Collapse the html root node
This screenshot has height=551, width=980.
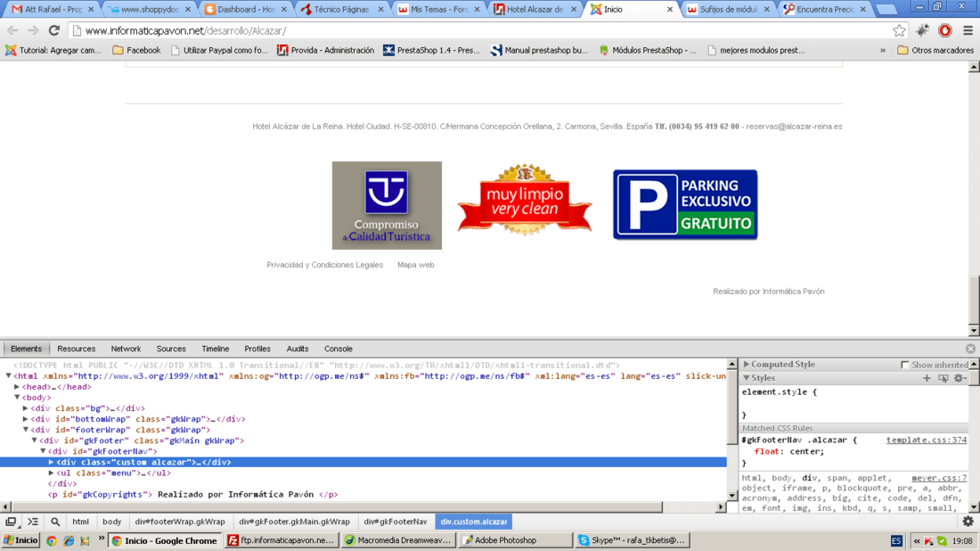[9, 376]
